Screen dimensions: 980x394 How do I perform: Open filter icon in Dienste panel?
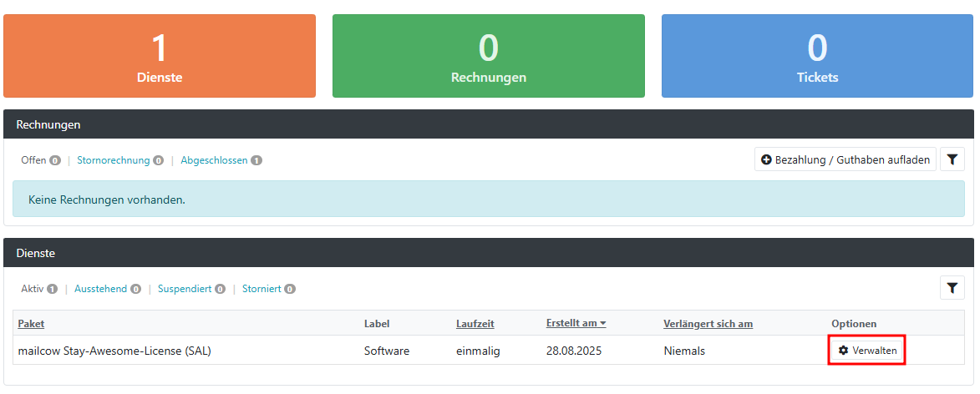pyautogui.click(x=952, y=287)
